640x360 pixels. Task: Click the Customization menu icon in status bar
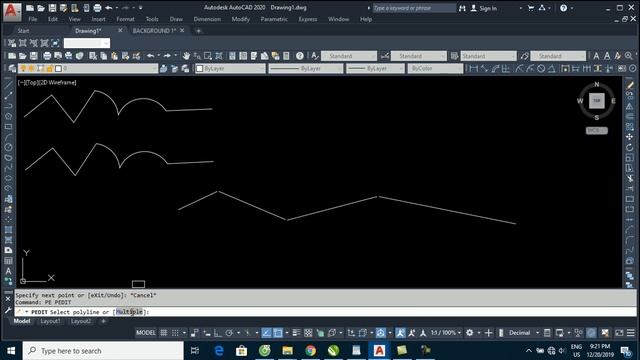[631, 333]
